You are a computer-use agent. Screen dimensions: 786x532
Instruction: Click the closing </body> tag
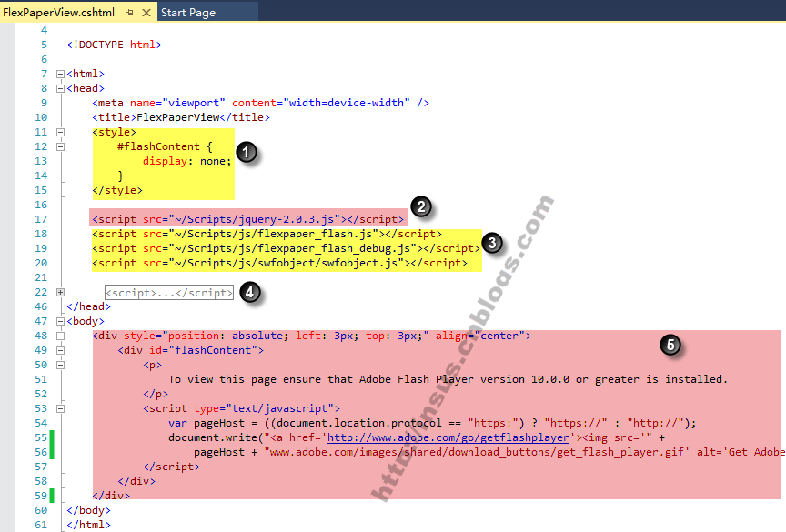coord(89,510)
